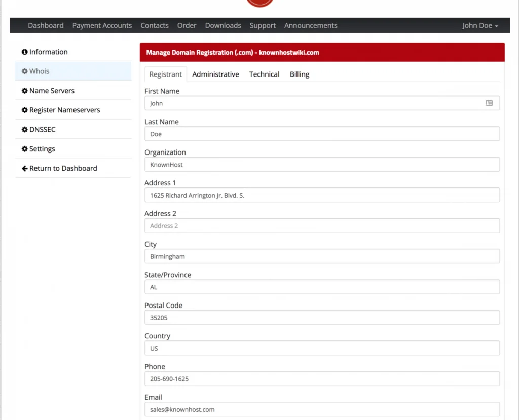Click the back arrow icon for Return to Dashboard

point(24,169)
